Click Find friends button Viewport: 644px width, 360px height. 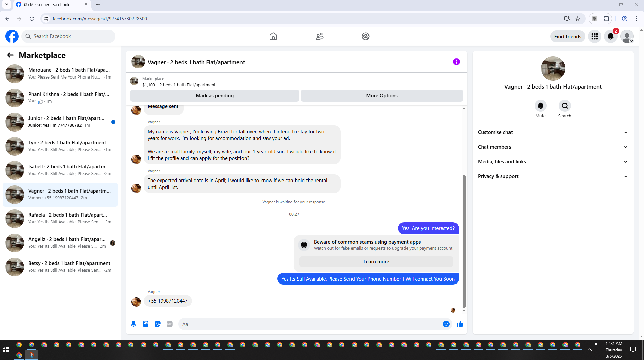click(568, 36)
